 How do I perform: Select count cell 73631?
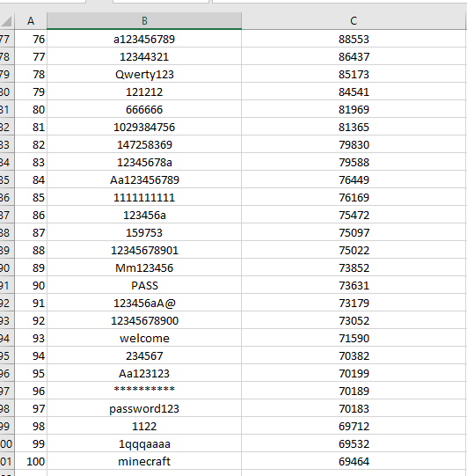(354, 285)
